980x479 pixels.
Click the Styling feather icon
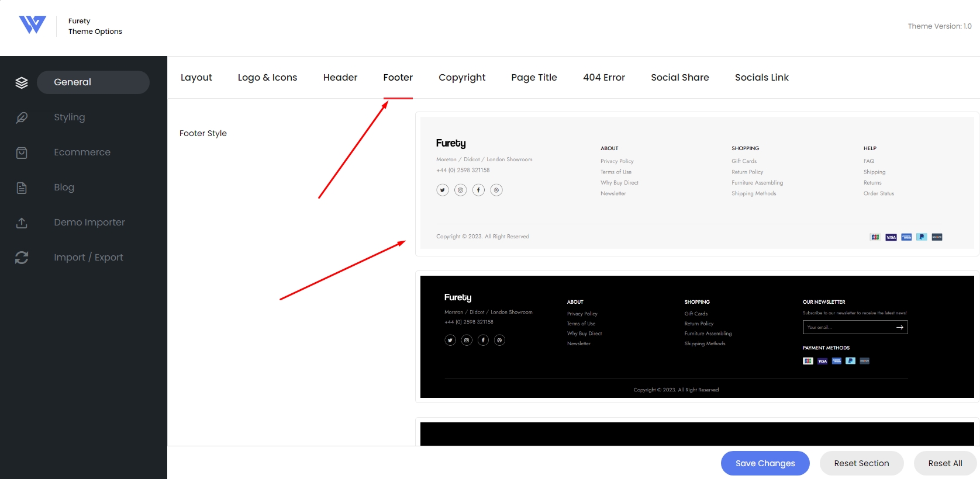(22, 117)
